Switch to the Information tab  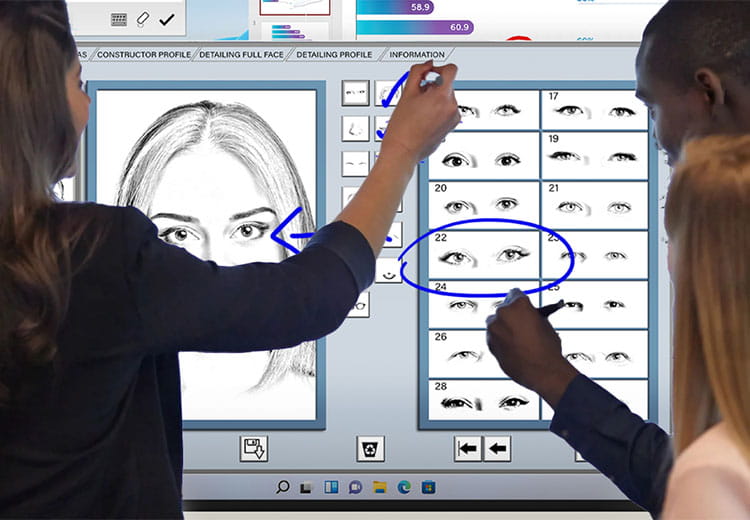point(417,54)
